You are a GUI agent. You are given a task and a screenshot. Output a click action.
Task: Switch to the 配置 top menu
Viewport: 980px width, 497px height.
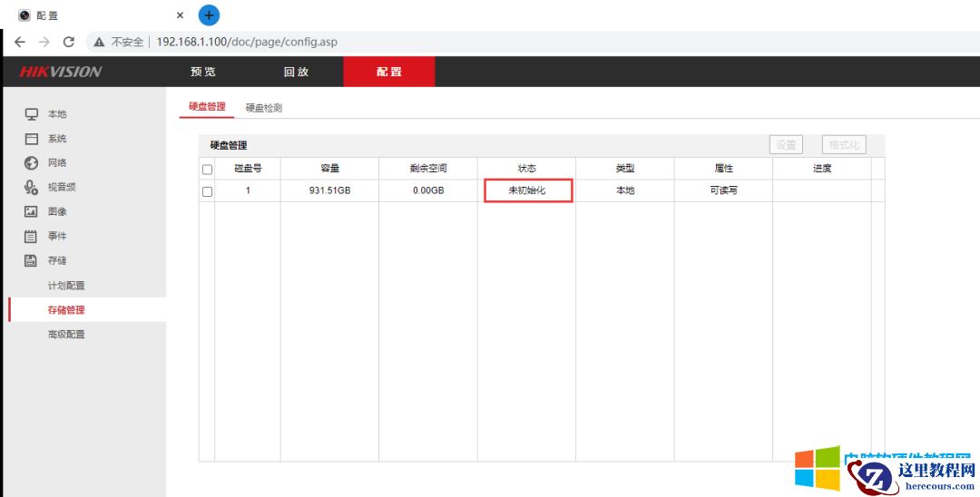coord(388,72)
